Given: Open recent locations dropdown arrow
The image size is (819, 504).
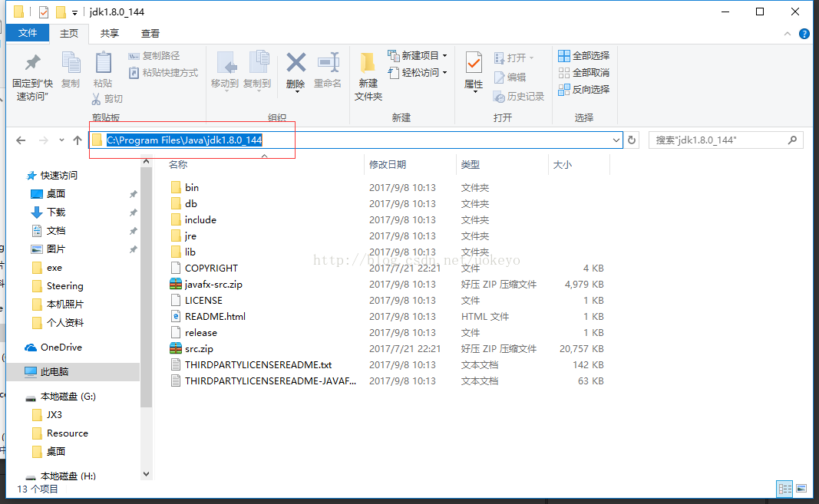Looking at the screenshot, I should (x=61, y=140).
